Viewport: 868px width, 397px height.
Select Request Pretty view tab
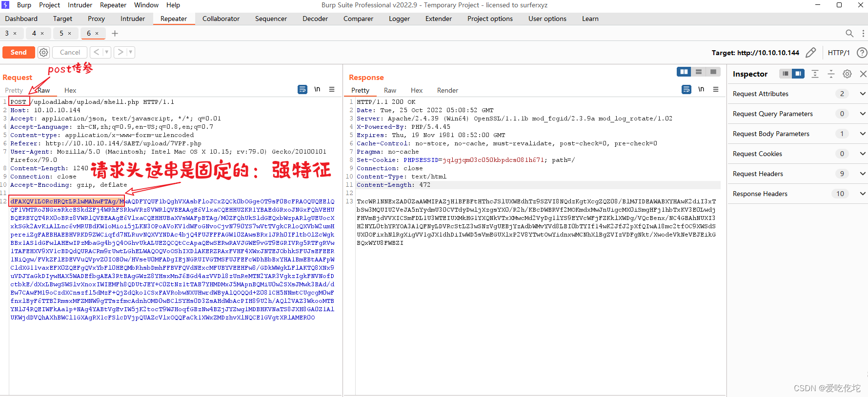(14, 90)
